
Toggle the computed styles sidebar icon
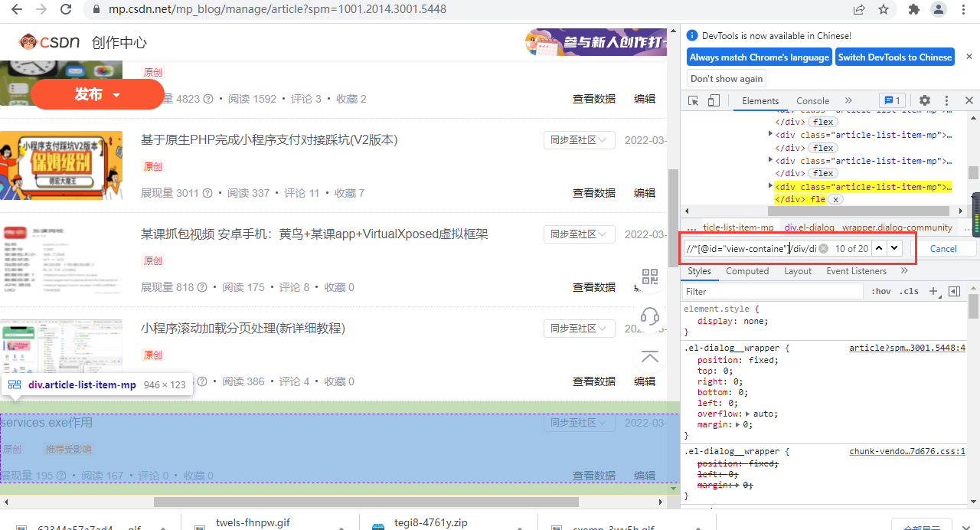point(954,291)
